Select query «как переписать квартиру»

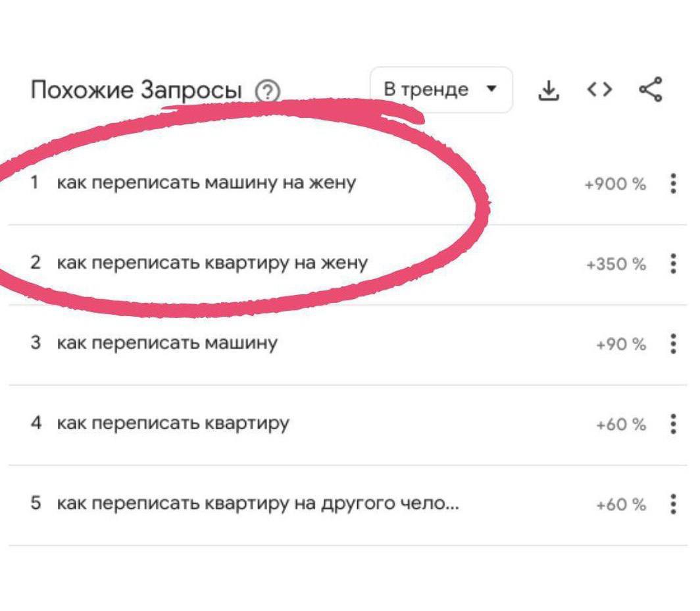click(x=173, y=423)
